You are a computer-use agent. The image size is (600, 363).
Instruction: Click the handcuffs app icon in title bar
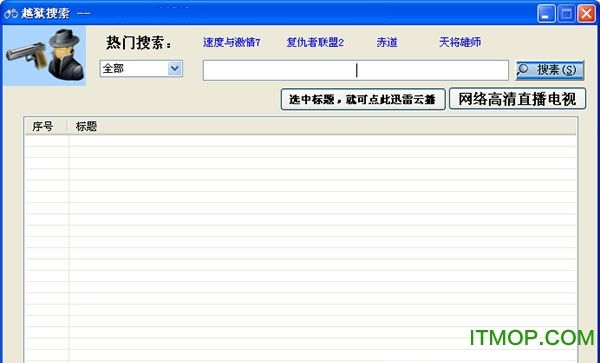point(11,14)
